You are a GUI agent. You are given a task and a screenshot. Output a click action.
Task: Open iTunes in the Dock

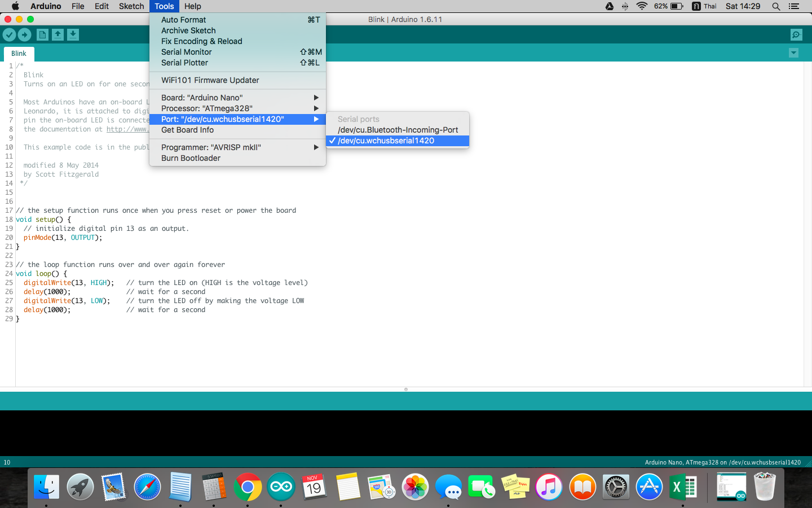coord(549,487)
